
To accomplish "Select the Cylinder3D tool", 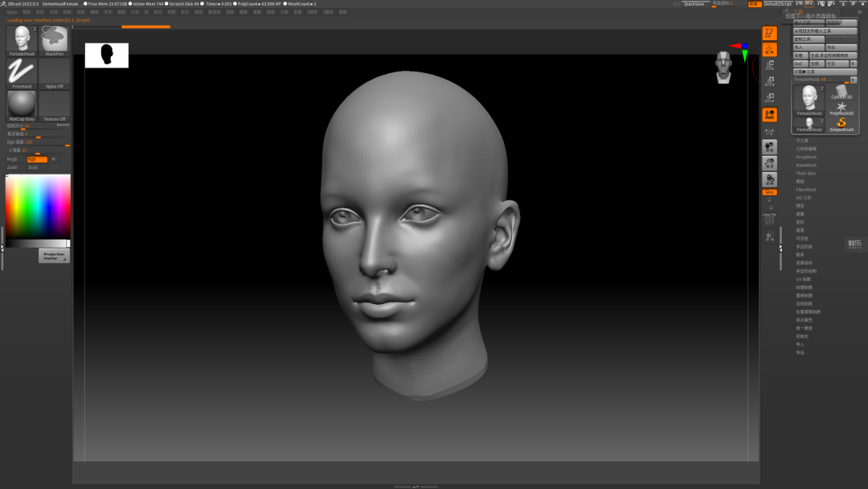I will coord(841,92).
